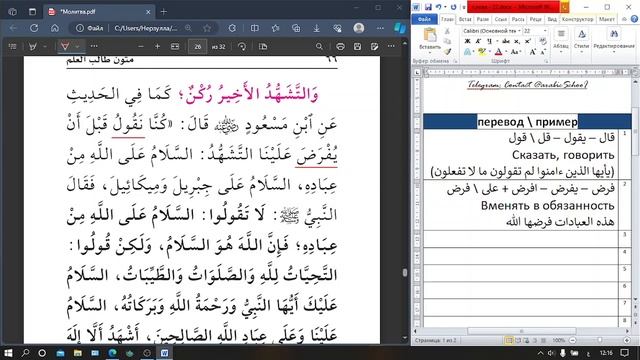Search inside the PDF document
This screenshot has height=360, width=640.
[x=319, y=47]
